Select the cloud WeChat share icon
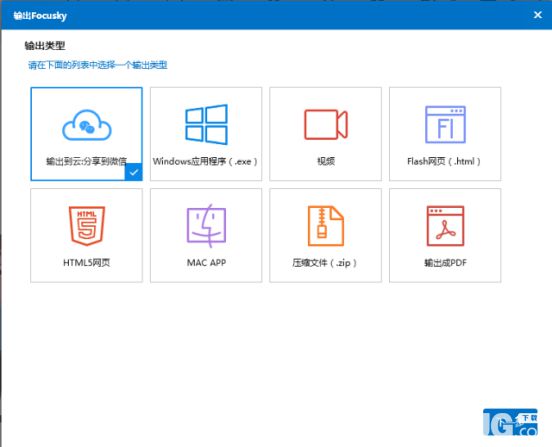Viewport: 552px width, 447px height. [87, 125]
